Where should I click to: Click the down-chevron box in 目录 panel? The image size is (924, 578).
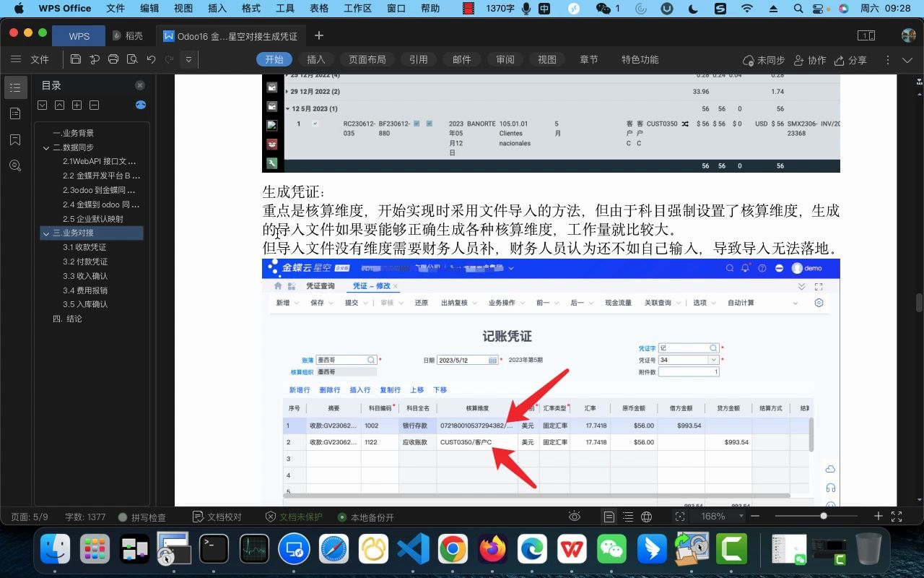pyautogui.click(x=42, y=105)
